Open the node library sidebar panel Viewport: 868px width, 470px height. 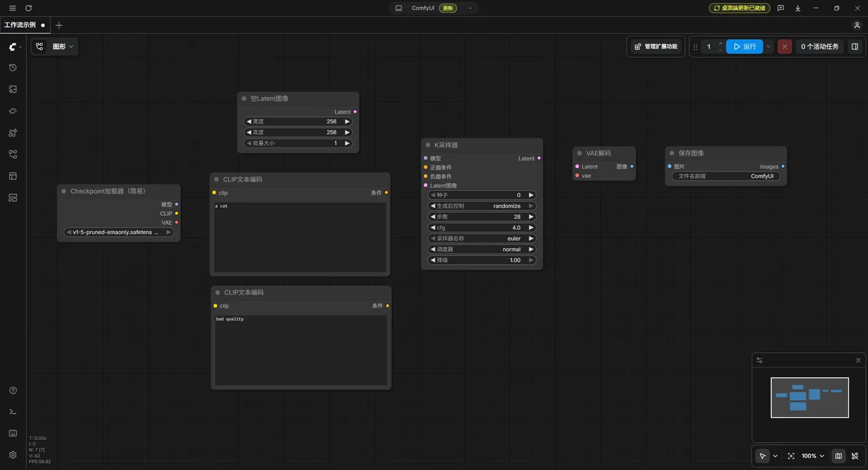click(13, 111)
